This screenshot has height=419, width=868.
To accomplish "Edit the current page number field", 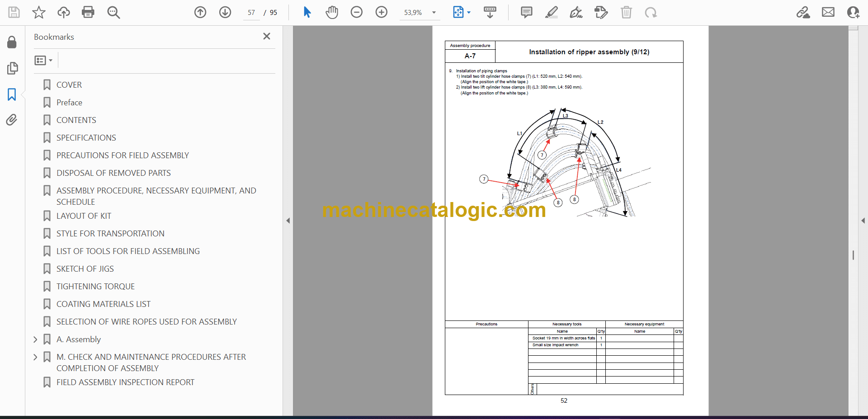I will [x=251, y=13].
